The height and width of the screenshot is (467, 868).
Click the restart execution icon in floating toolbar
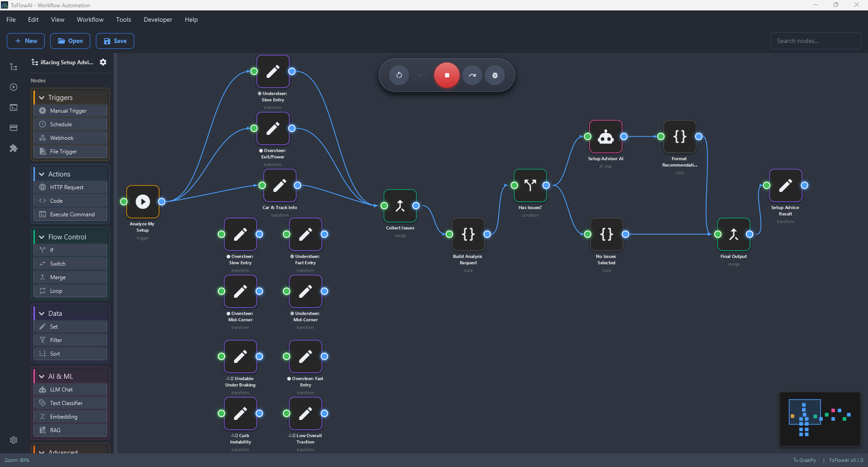pos(399,75)
